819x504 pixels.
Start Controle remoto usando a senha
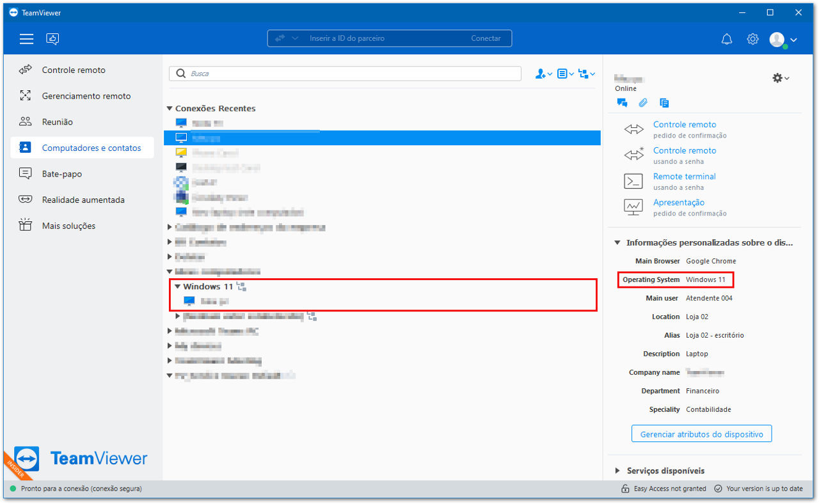[685, 150]
